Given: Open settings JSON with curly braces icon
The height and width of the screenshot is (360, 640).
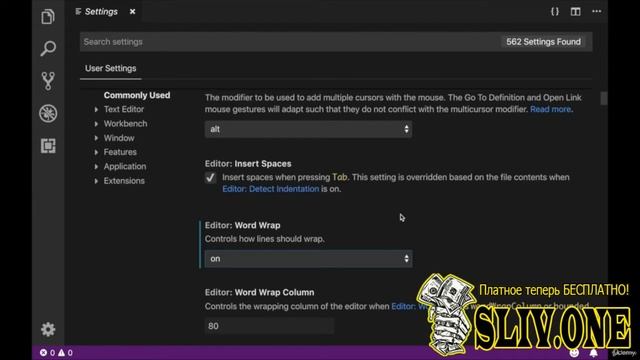Looking at the screenshot, I should point(555,11).
